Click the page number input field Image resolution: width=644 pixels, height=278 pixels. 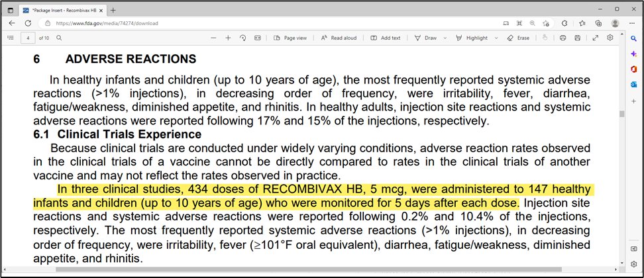[x=28, y=38]
